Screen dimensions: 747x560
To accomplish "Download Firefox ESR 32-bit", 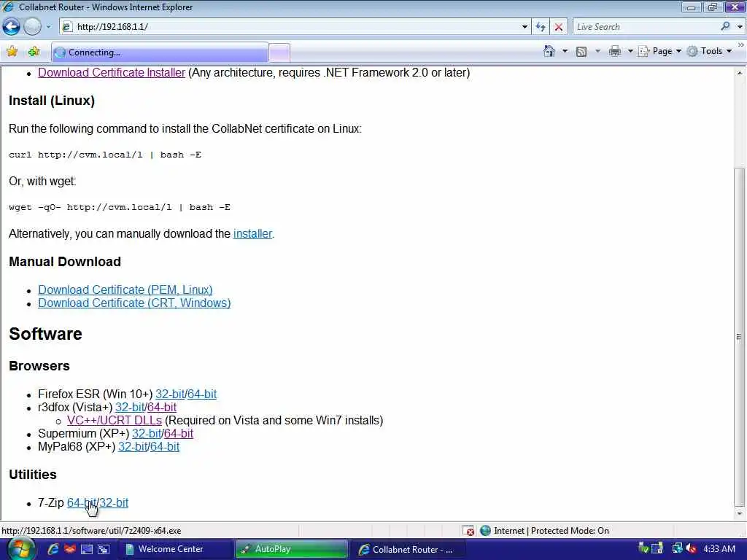I will [169, 394].
